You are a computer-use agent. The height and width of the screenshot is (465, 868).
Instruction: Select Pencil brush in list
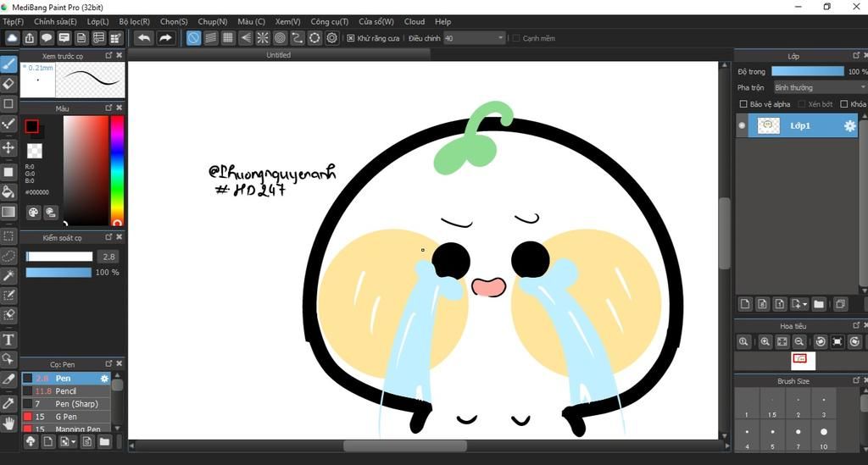click(x=66, y=391)
